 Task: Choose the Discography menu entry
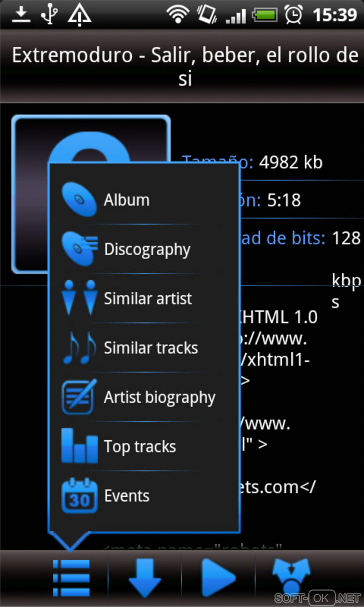(144, 249)
